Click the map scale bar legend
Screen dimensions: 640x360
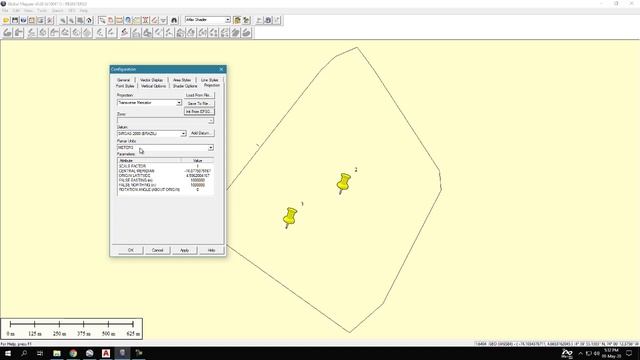pyautogui.click(x=71, y=329)
